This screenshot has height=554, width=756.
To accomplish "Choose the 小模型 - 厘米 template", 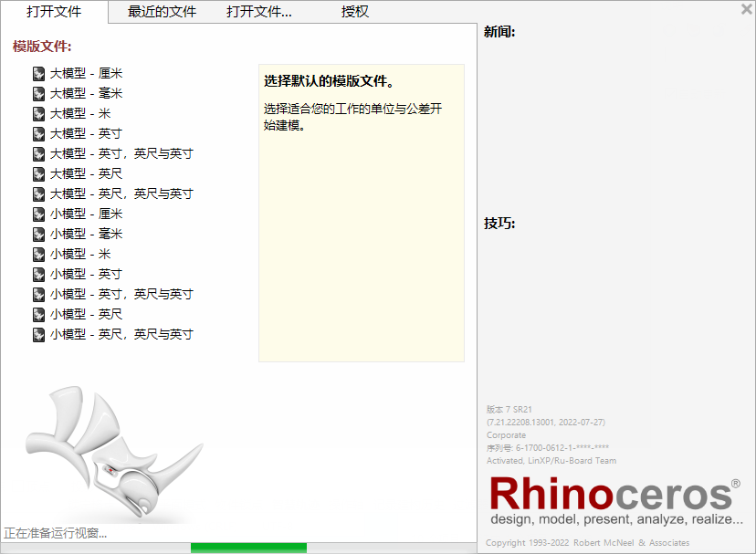I will coord(87,214).
